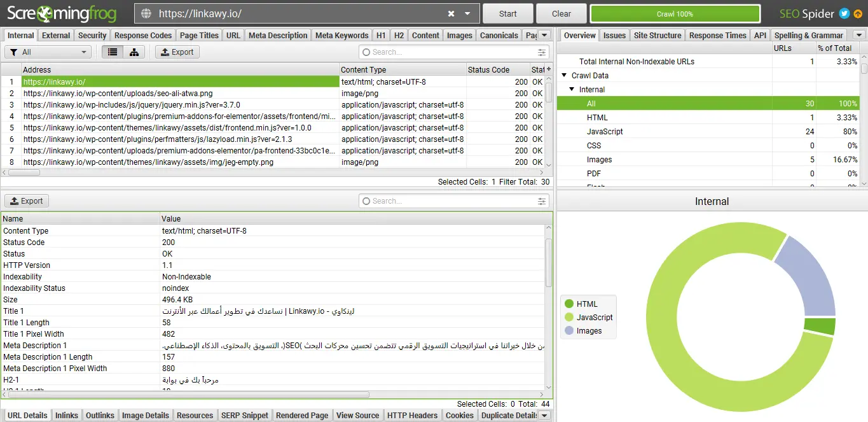Open the Response Codes tab
Image resolution: width=868 pixels, height=422 pixels.
click(x=143, y=35)
